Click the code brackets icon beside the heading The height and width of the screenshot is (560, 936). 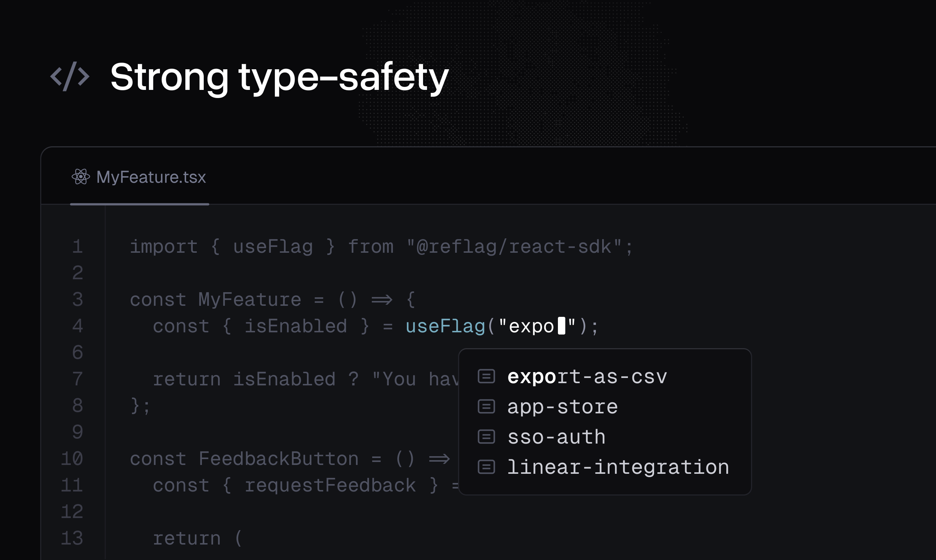pos(70,77)
